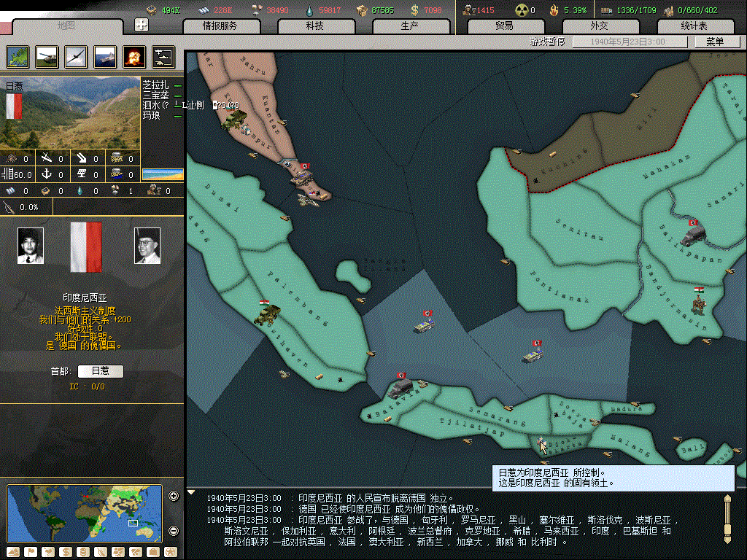Toggle the terrain map mode button
The height and width of the screenshot is (560, 747).
pos(13,551)
